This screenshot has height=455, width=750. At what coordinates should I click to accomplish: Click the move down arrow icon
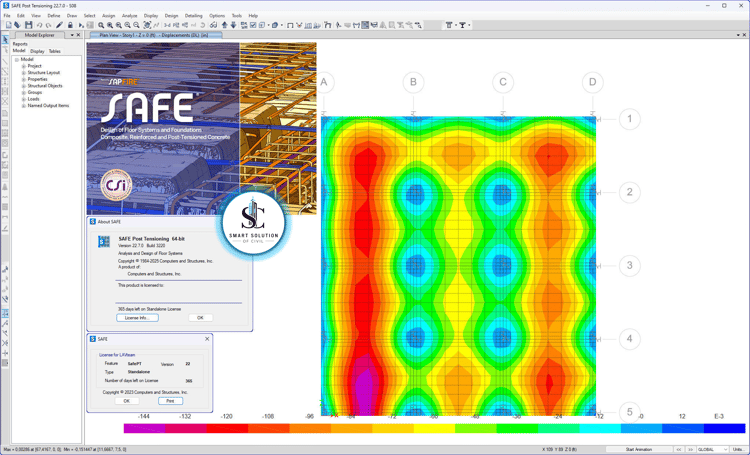pyautogui.click(x=233, y=25)
